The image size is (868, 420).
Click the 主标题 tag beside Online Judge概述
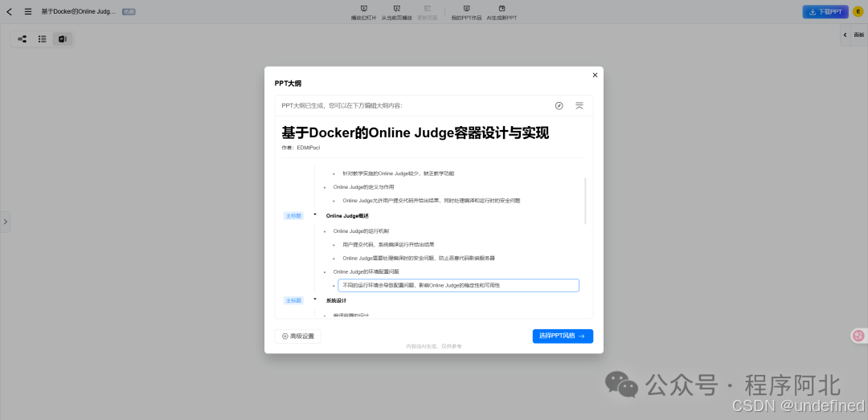pyautogui.click(x=293, y=216)
